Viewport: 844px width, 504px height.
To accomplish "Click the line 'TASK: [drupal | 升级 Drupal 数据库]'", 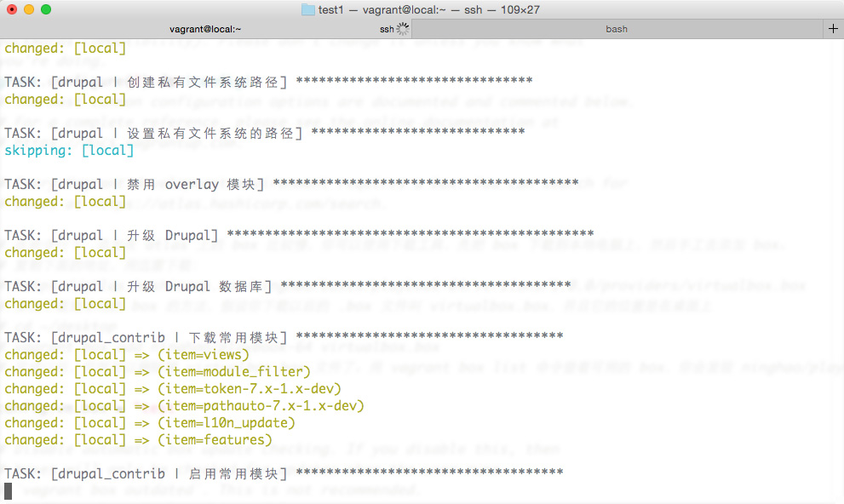I will [287, 286].
